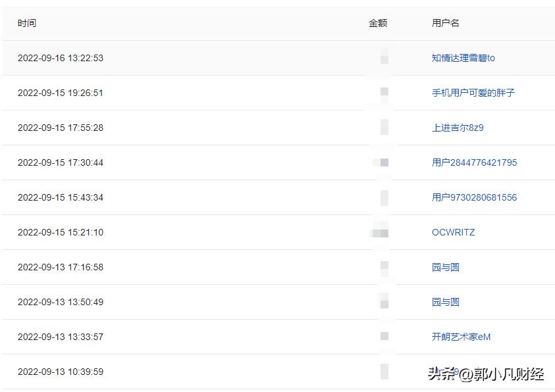Click the 时间 column header
Viewport: 555px width, 392px height.
click(x=27, y=23)
